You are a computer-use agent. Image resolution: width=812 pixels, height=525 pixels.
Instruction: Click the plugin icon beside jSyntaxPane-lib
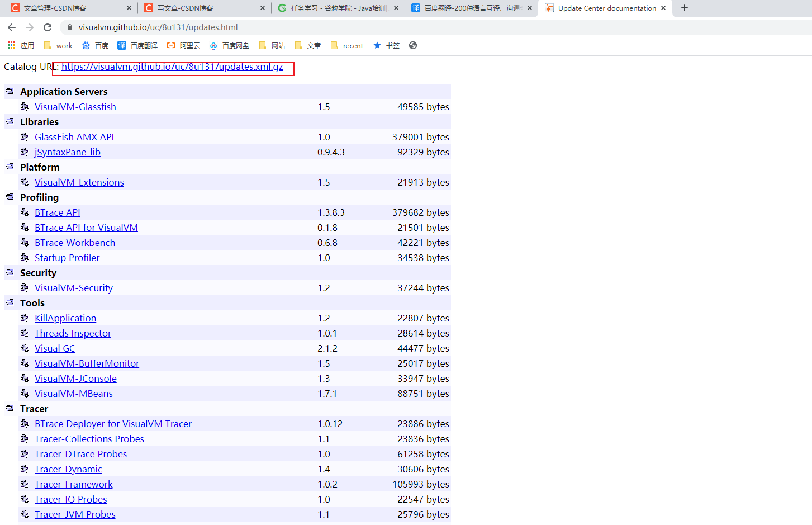(25, 152)
